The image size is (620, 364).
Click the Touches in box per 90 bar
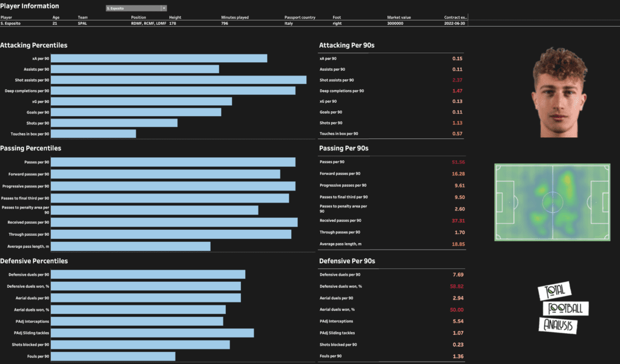pos(93,134)
